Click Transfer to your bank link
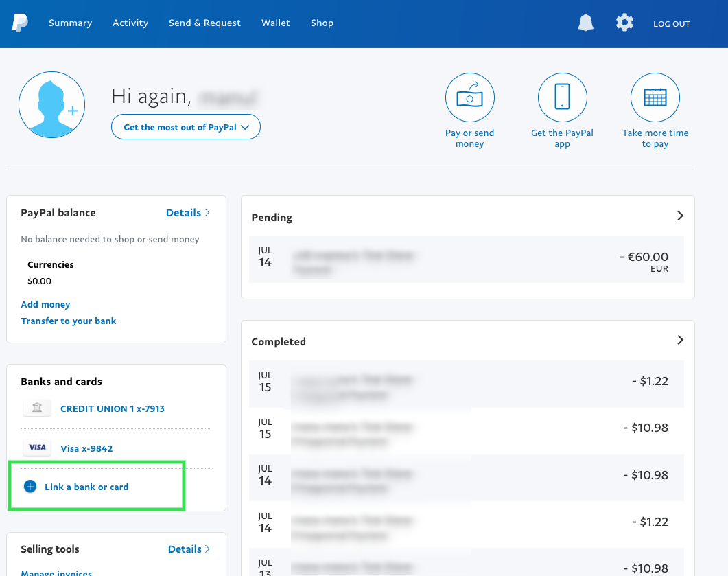This screenshot has width=728, height=576. coord(69,321)
